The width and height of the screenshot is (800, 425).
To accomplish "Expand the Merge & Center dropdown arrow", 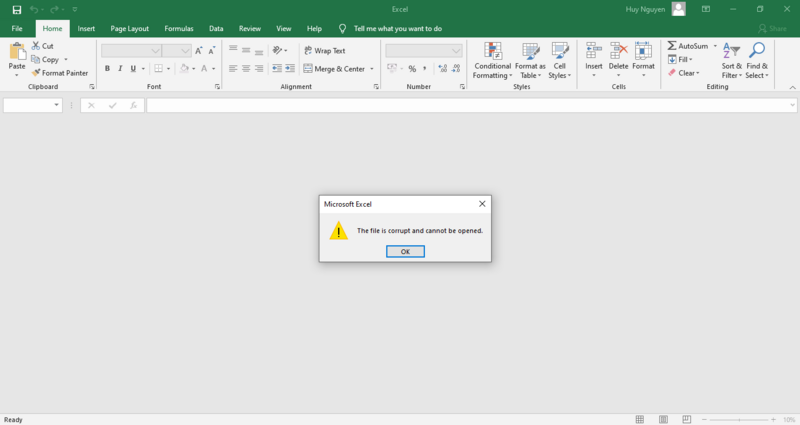I will (372, 69).
